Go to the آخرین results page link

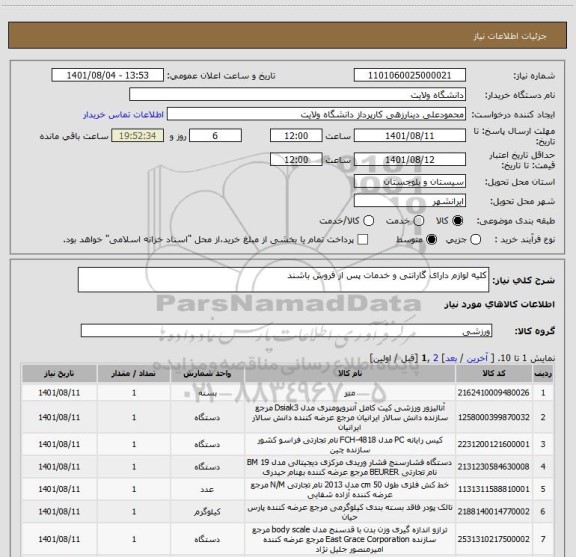pos(477,358)
